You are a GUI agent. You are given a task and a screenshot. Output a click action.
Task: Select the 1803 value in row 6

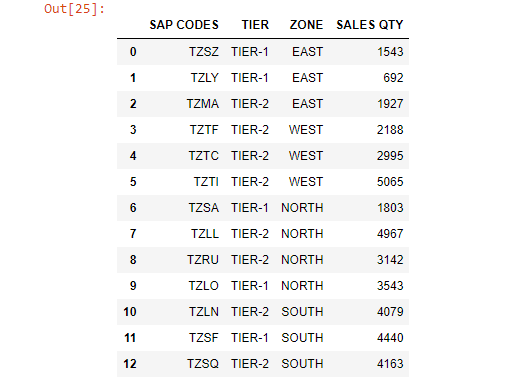click(x=390, y=208)
